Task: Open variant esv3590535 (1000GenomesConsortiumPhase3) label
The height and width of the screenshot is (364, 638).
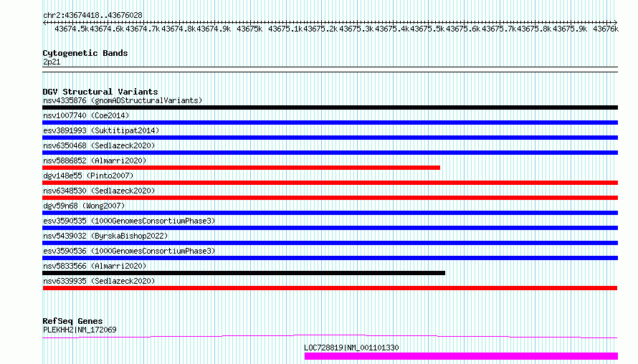Action: pos(129,221)
